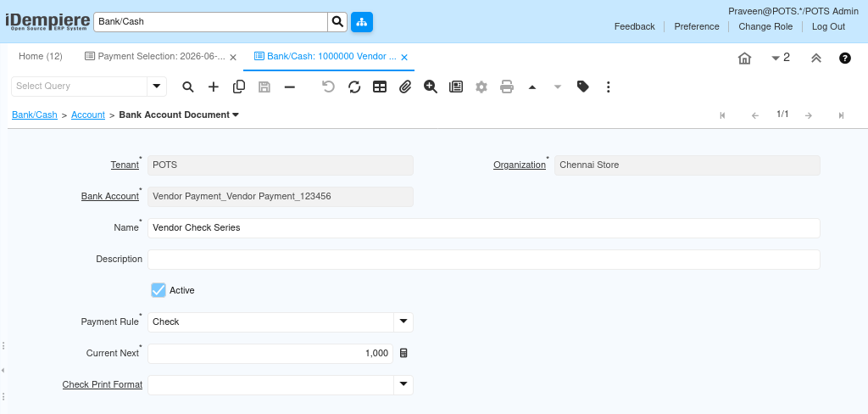Copy the current record
The image size is (868, 414).
tap(239, 87)
